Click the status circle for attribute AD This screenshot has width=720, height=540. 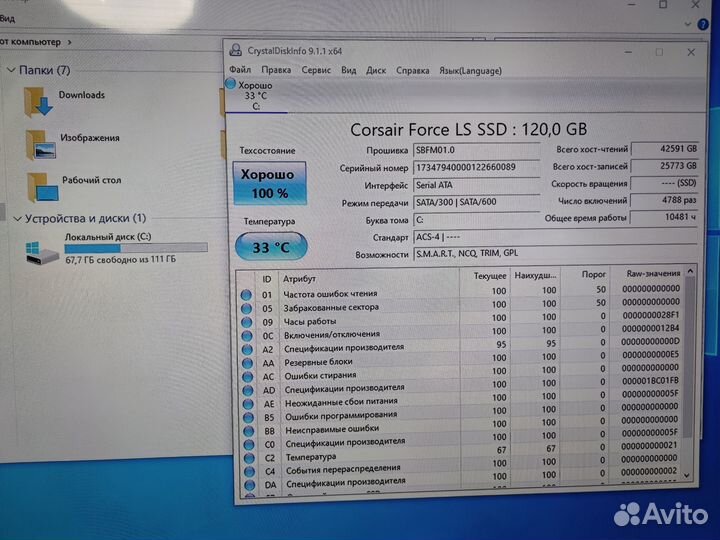tap(248, 390)
